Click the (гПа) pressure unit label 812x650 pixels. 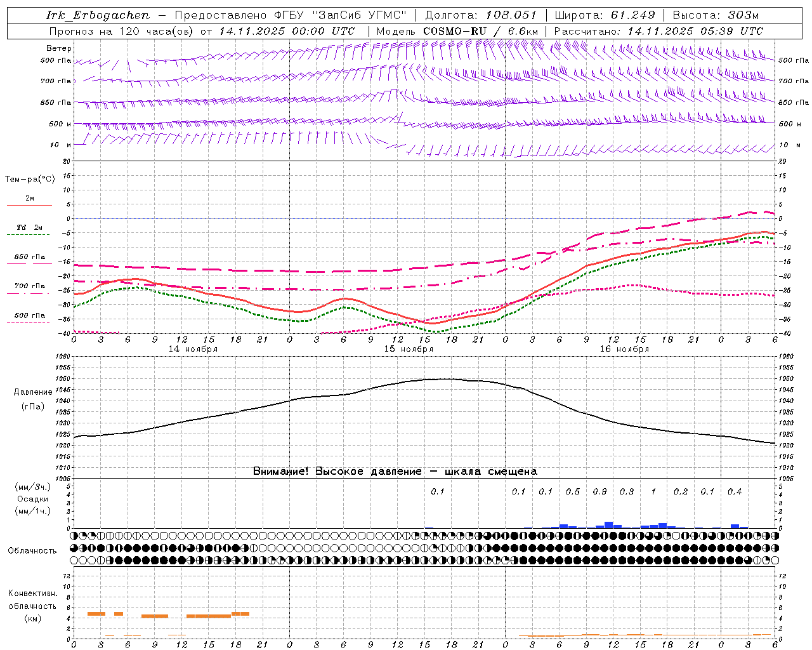pos(33,406)
